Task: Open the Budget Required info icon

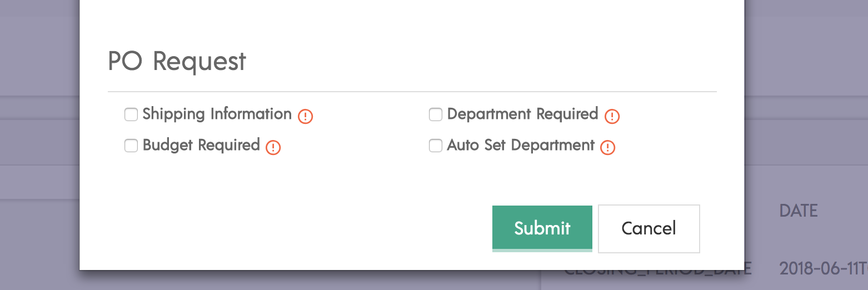Action: [x=273, y=148]
